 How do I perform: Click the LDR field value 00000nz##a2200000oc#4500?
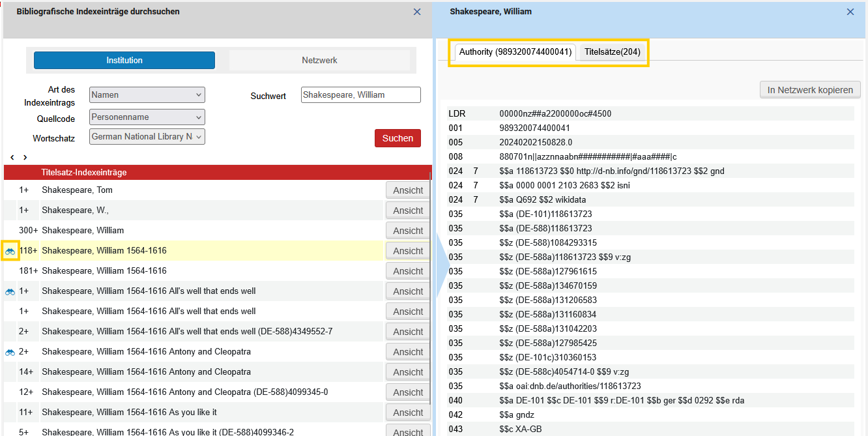click(555, 114)
